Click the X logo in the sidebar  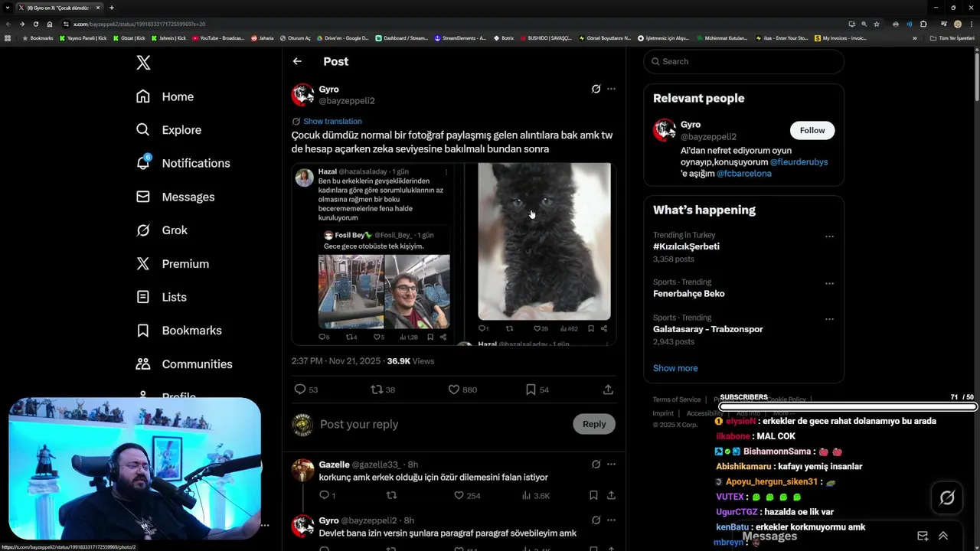(x=143, y=63)
